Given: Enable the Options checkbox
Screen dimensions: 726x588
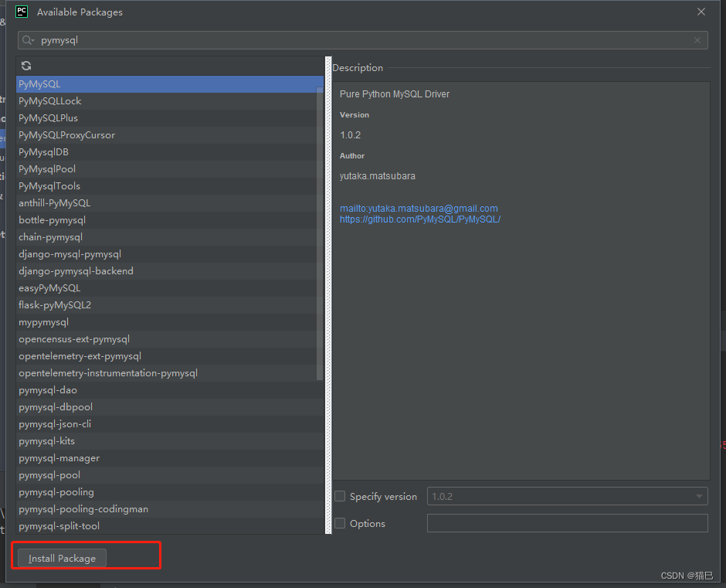Looking at the screenshot, I should [340, 523].
